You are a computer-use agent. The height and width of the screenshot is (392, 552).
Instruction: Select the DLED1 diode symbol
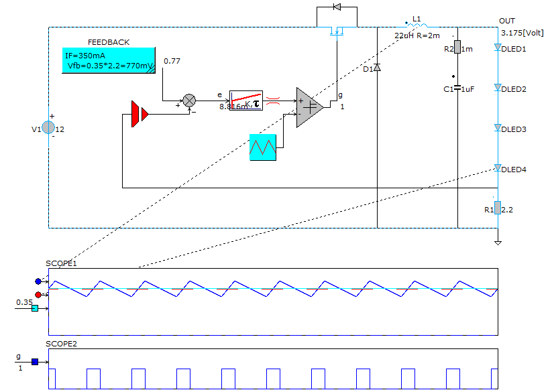click(498, 47)
